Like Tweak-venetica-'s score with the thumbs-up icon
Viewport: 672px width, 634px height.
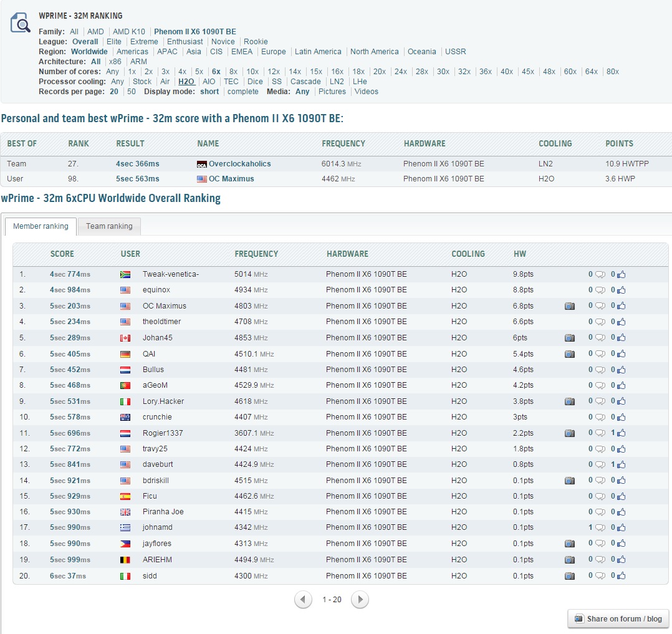coord(622,274)
